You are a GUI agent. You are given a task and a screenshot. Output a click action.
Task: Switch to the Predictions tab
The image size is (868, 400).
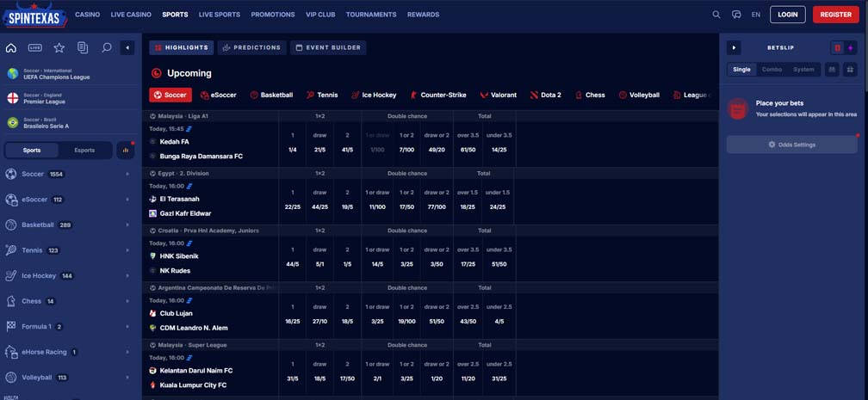pyautogui.click(x=251, y=47)
